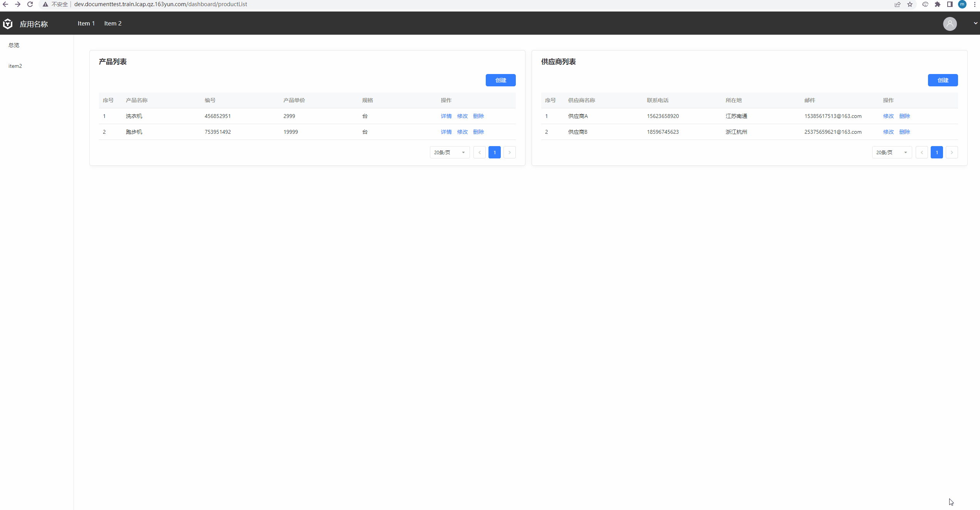Click the 江苏南通 location cell
The width and height of the screenshot is (980, 510).
pos(736,116)
